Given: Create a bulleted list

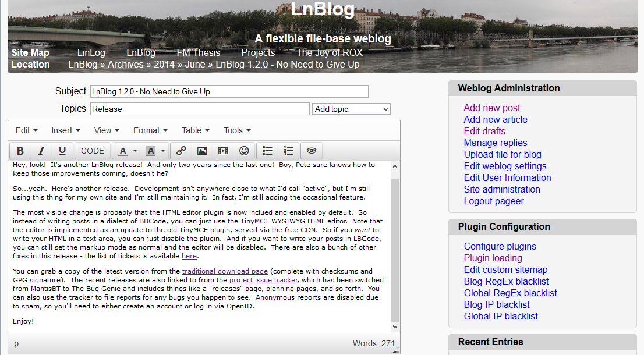Looking at the screenshot, I should pyautogui.click(x=267, y=151).
